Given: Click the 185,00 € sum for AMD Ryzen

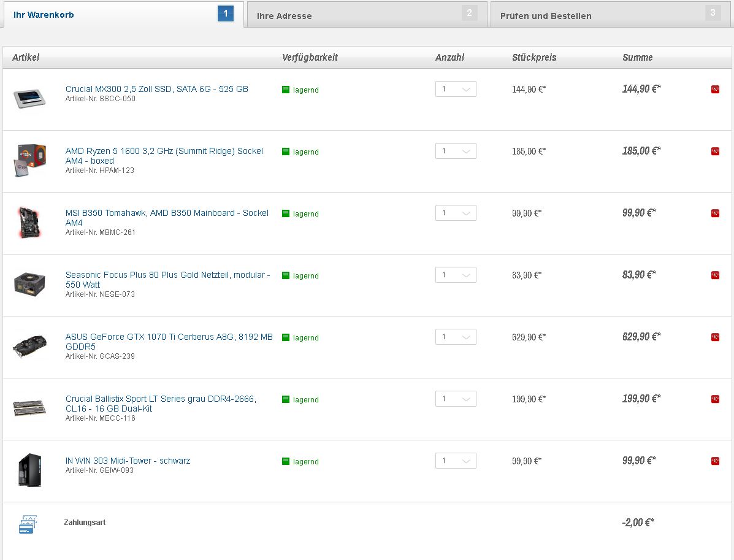Looking at the screenshot, I should click(641, 151).
